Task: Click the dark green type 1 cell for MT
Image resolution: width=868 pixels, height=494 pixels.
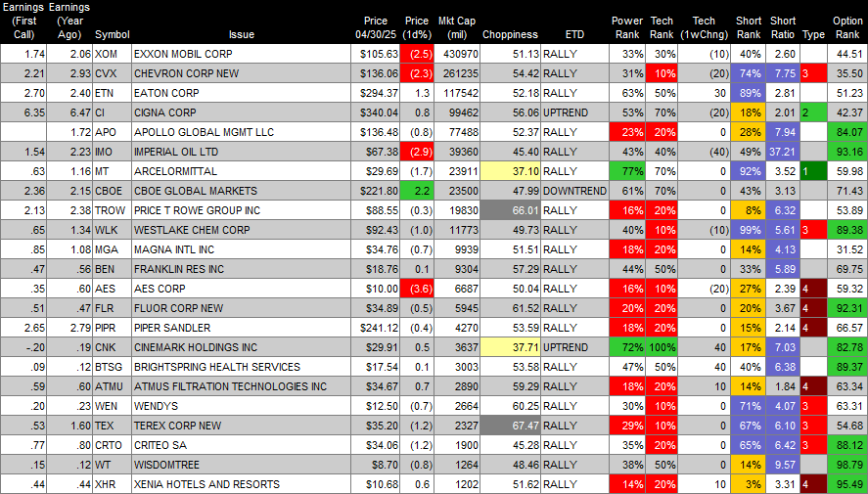Action: [x=813, y=171]
